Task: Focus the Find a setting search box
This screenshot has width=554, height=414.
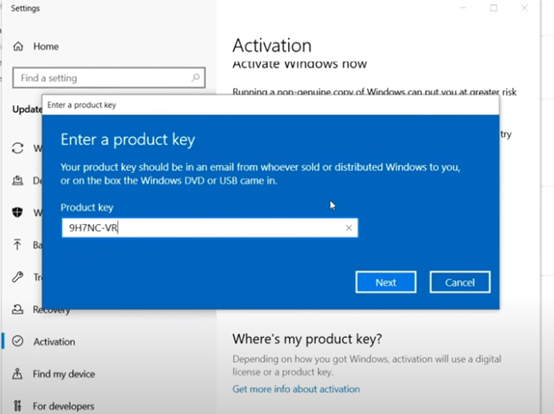Action: [x=109, y=78]
